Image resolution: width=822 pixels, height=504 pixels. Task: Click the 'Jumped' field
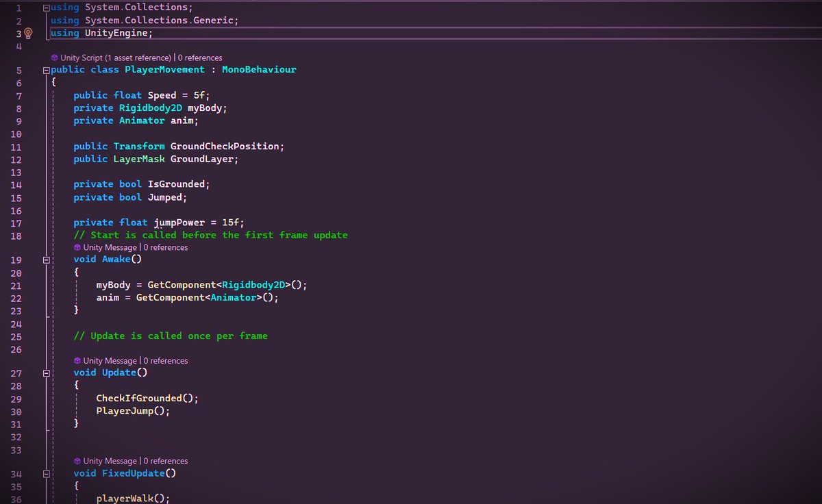pyautogui.click(x=164, y=197)
